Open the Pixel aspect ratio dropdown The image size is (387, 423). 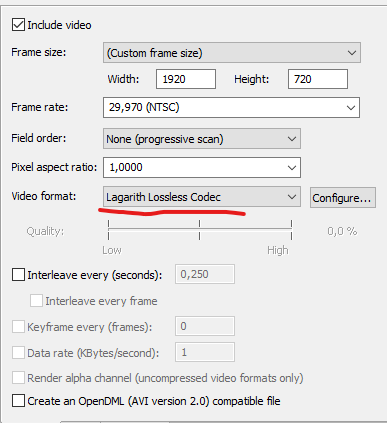(x=202, y=167)
